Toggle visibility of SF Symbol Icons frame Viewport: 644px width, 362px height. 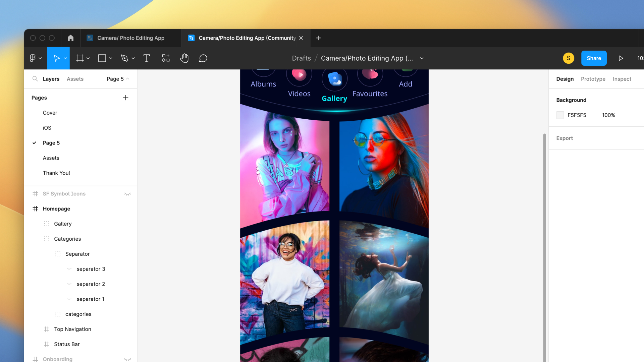click(128, 194)
